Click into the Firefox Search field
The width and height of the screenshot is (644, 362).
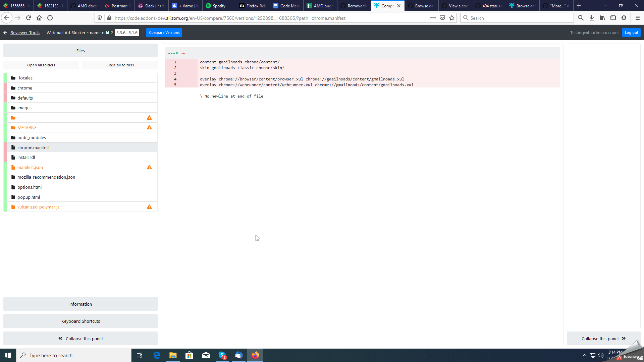(x=520, y=18)
